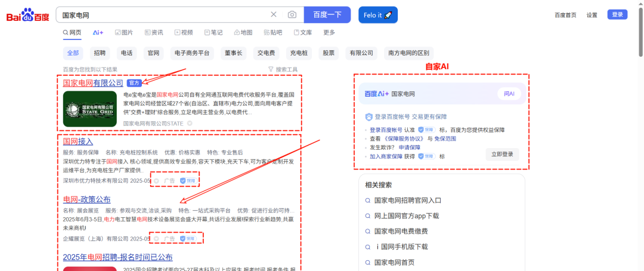Screen dimensions: 644x271
Task: Open the 申请保障 link
Action: click(410, 147)
